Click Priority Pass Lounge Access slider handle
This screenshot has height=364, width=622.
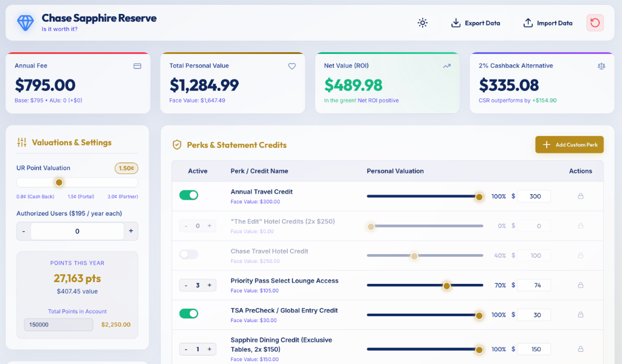click(x=446, y=286)
